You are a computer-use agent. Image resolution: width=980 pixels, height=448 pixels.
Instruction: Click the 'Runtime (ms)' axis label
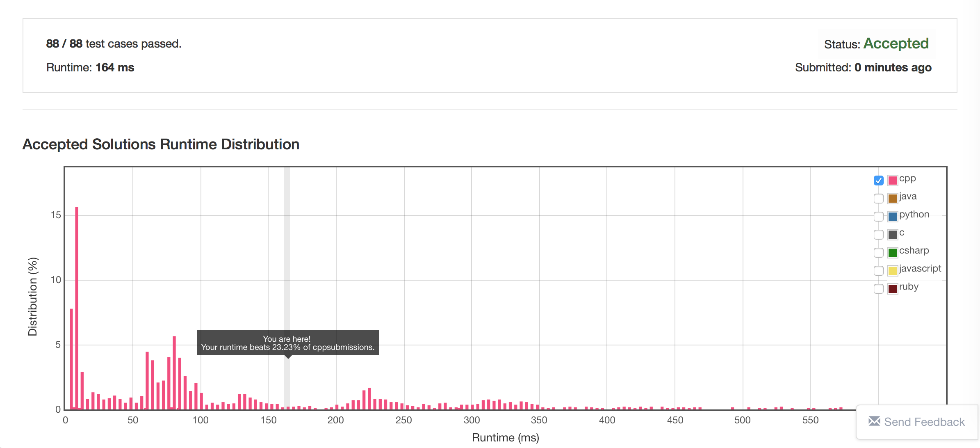click(x=506, y=437)
